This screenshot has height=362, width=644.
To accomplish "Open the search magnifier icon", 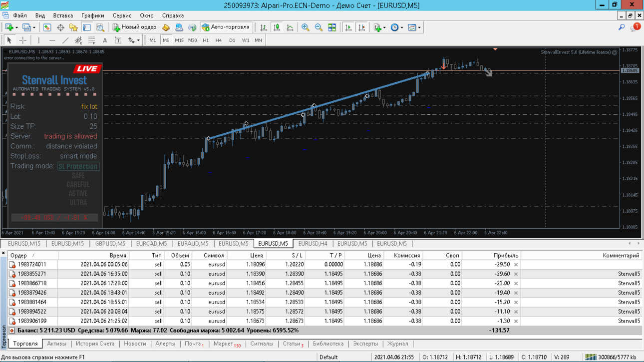I will pyautogui.click(x=622, y=27).
